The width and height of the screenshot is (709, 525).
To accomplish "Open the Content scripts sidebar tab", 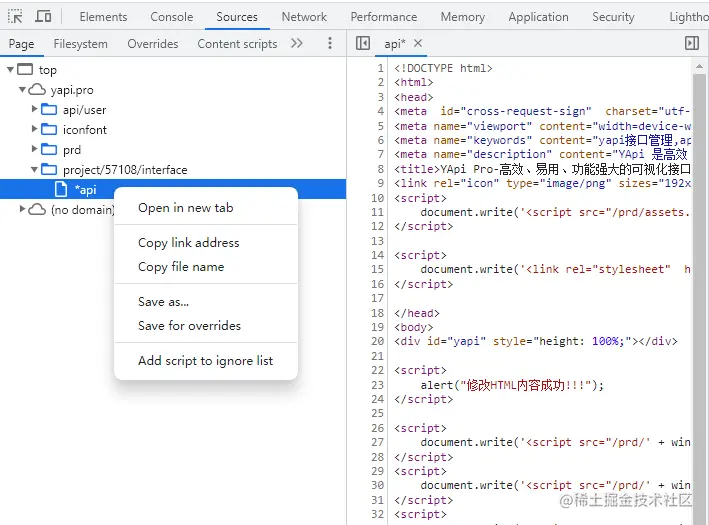I will tap(237, 44).
